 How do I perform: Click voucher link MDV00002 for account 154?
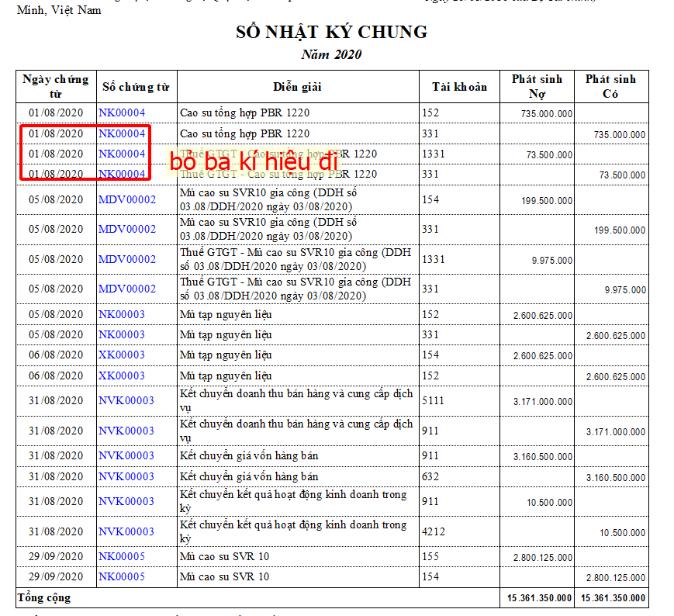(126, 200)
